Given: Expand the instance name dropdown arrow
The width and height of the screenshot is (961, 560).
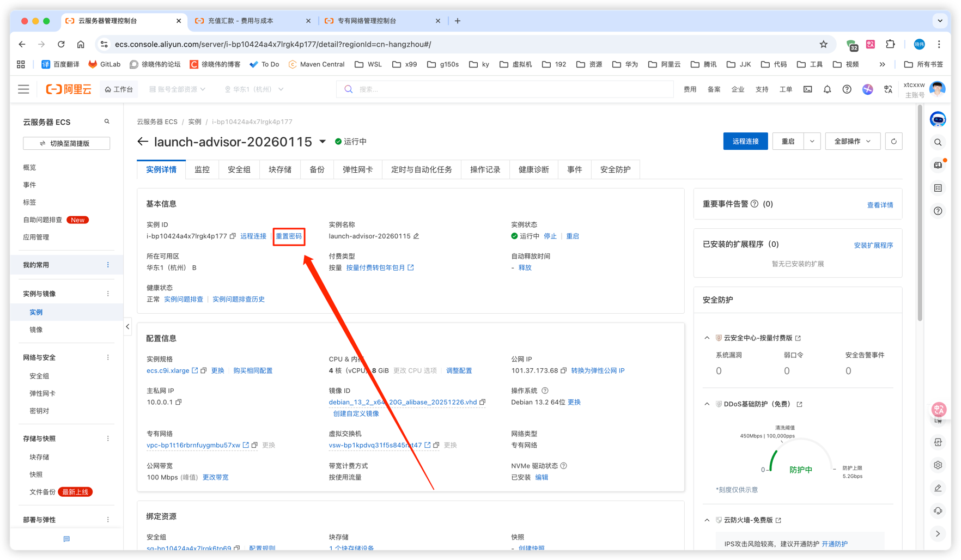Looking at the screenshot, I should [x=323, y=142].
